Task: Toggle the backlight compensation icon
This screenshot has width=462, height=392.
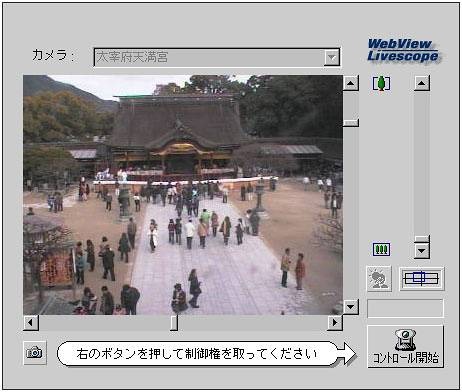Action: pyautogui.click(x=379, y=279)
